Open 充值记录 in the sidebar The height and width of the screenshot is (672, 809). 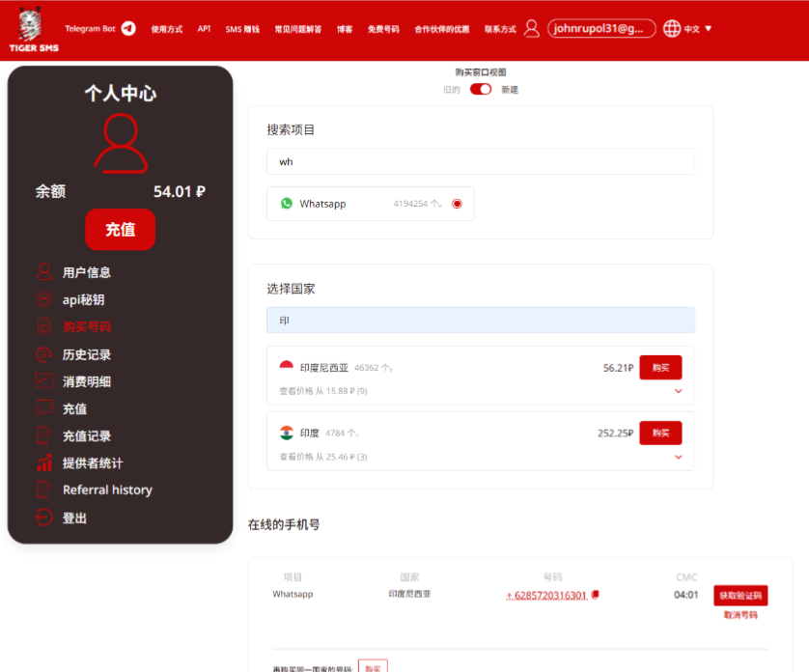87,435
